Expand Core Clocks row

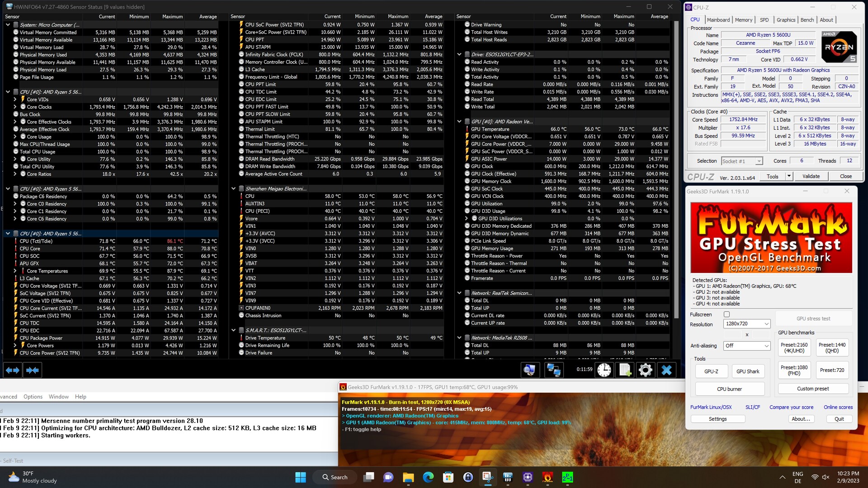(x=15, y=107)
